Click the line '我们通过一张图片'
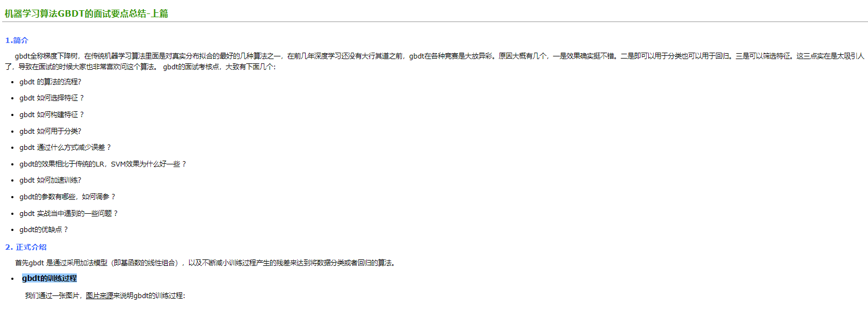The image size is (868, 311). pyautogui.click(x=105, y=295)
